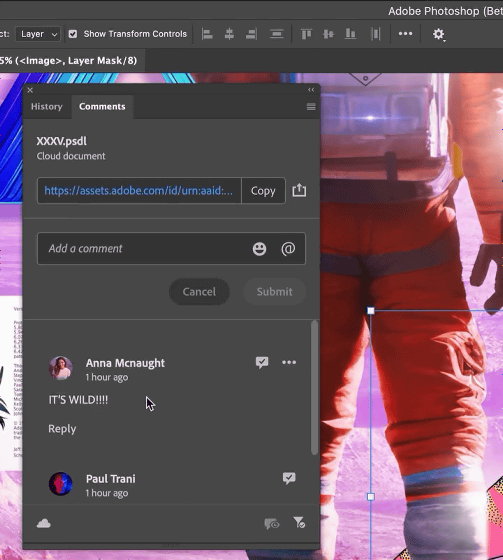Viewport: 503px width, 560px height.
Task: Click the Align top edges icon
Action: pos(306,34)
